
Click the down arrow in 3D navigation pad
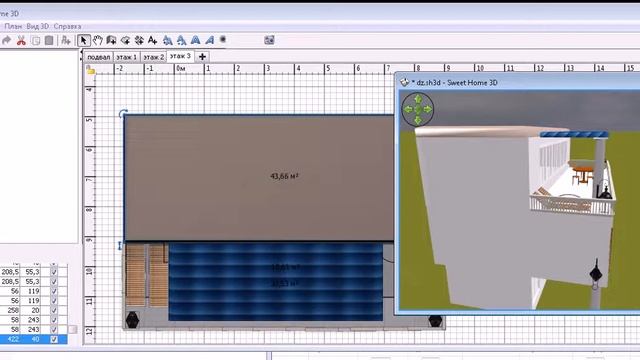(x=418, y=120)
